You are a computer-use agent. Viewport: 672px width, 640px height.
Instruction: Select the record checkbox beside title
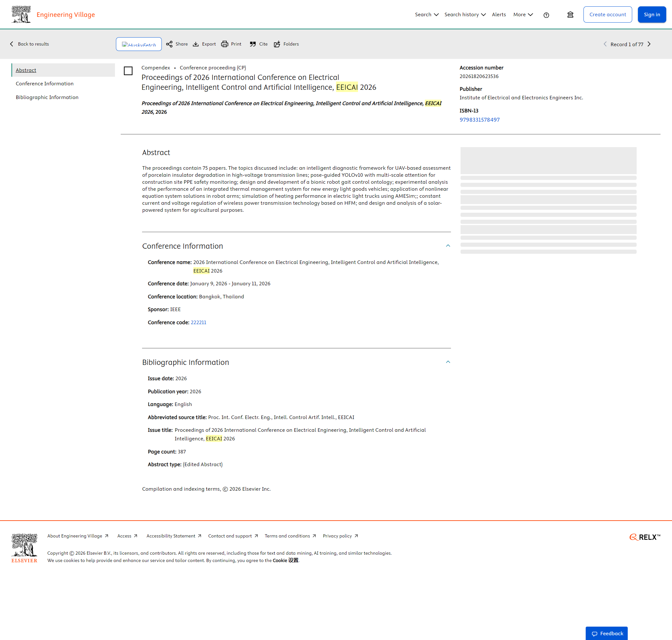[128, 71]
